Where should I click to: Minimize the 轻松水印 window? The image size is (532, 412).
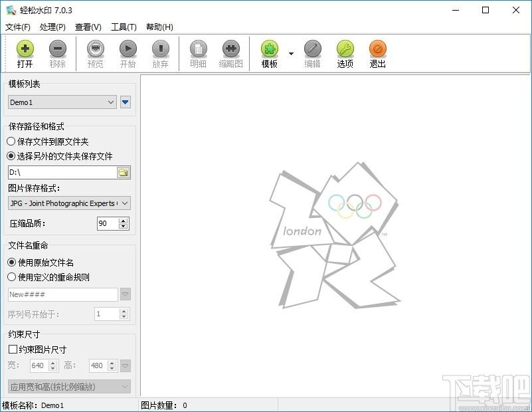click(x=456, y=10)
